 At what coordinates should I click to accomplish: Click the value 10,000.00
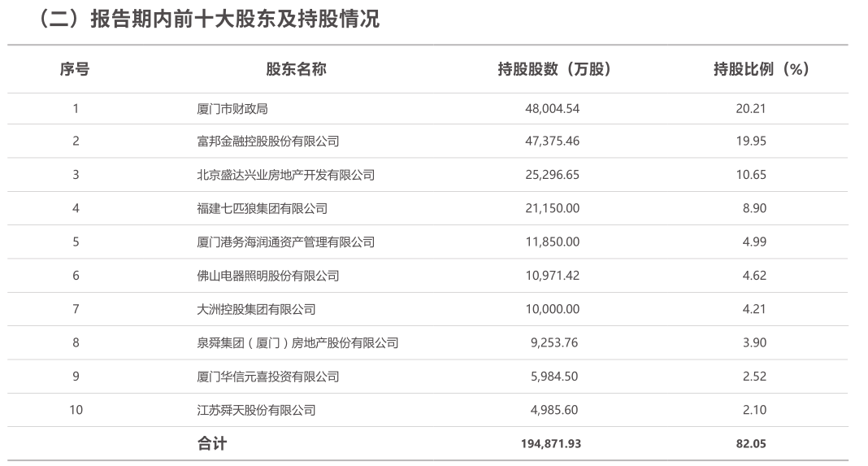553,309
